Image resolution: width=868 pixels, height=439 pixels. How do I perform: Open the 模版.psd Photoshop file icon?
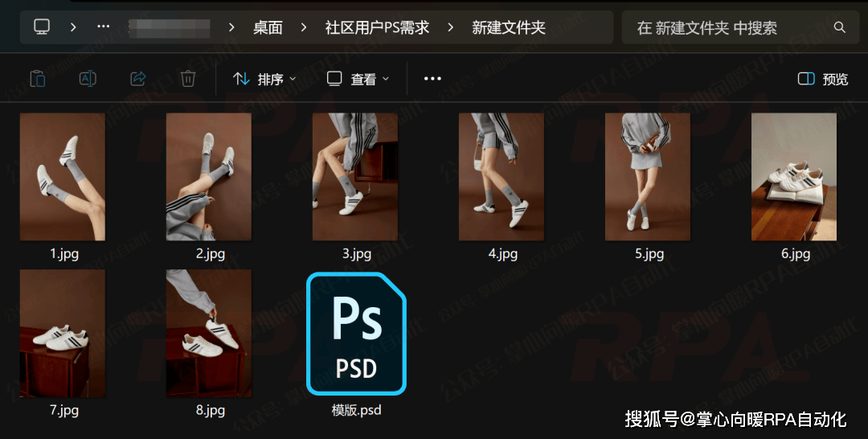[x=356, y=334]
